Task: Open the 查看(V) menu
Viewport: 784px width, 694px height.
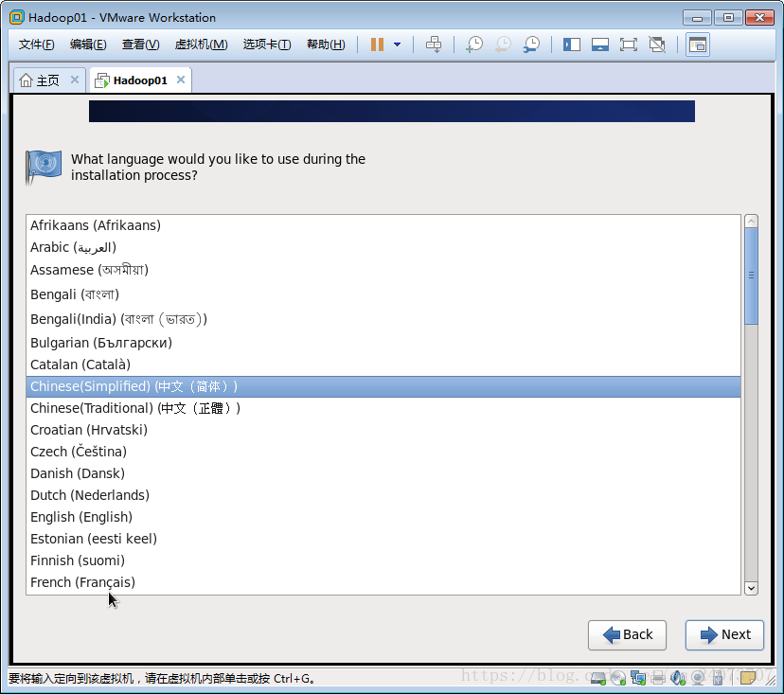Action: [x=140, y=44]
